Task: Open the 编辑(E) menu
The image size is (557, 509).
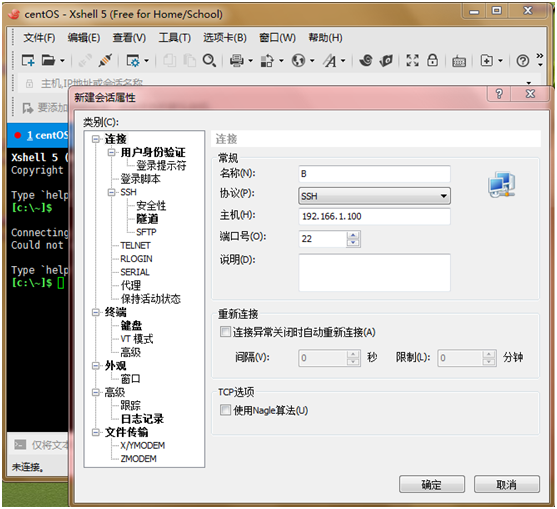Action: coord(84,38)
